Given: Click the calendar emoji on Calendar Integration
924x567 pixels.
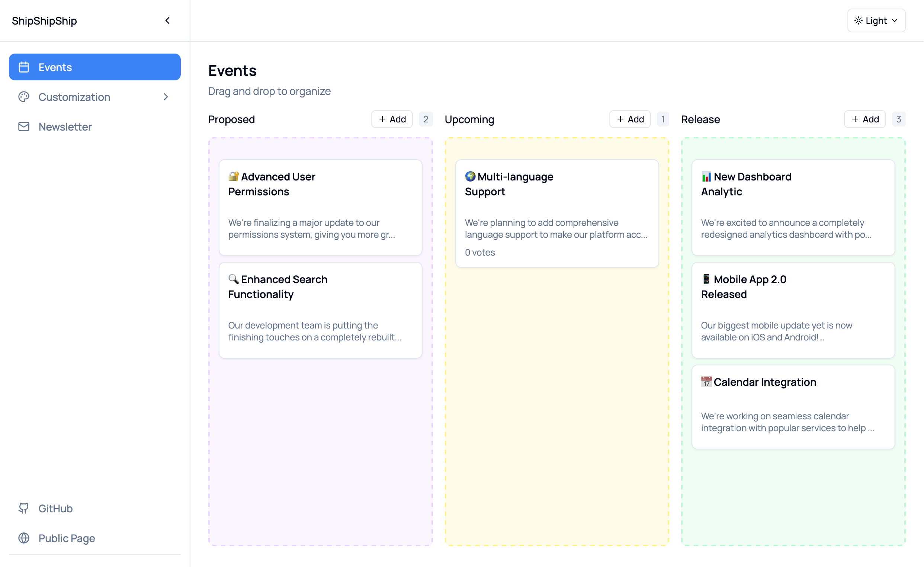Looking at the screenshot, I should (x=706, y=382).
